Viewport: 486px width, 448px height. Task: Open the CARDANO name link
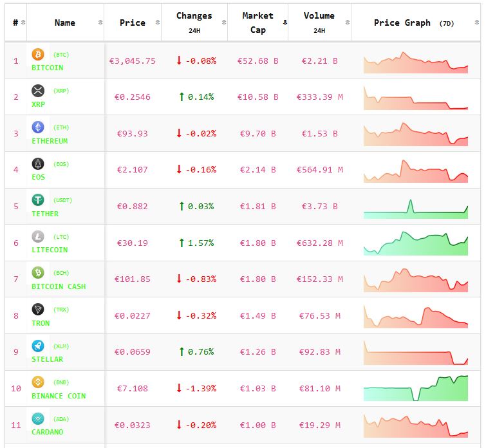click(x=48, y=432)
